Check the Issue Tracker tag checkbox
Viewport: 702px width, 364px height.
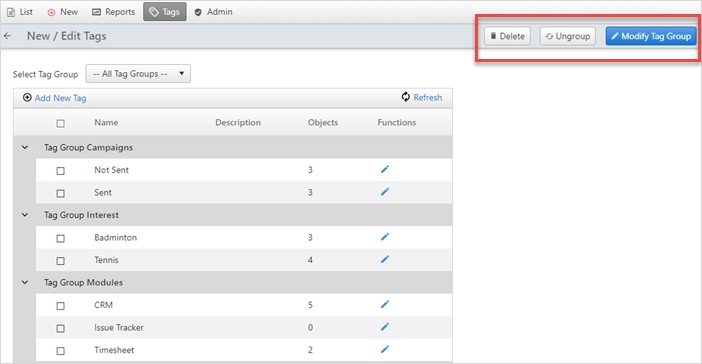pos(60,328)
